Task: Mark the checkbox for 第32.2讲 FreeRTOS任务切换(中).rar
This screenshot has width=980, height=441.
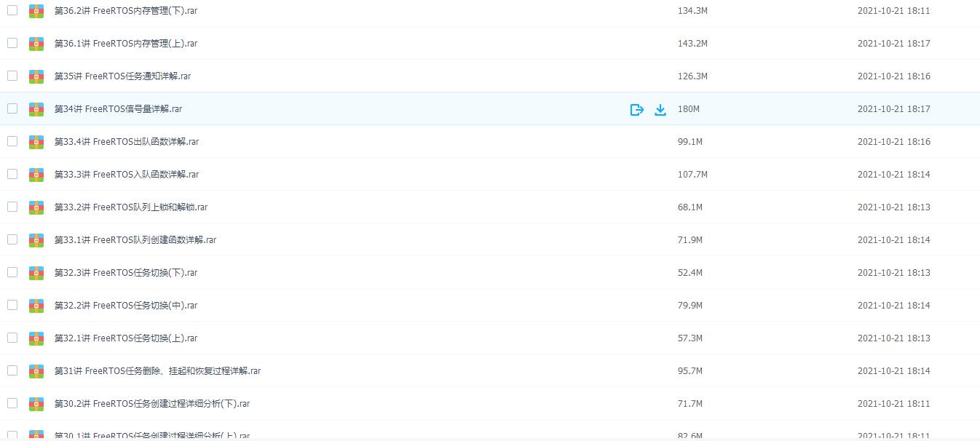Action: click(x=12, y=305)
